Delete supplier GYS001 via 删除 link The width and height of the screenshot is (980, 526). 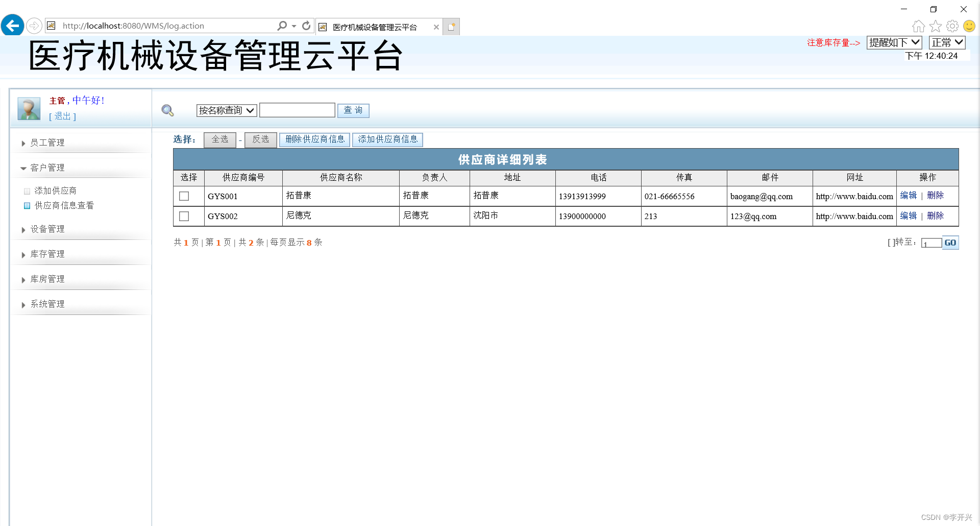[936, 196]
